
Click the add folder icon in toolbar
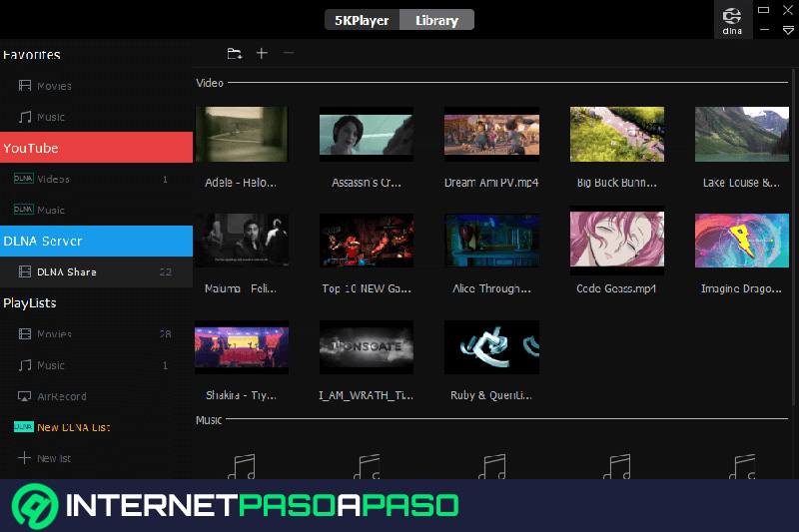point(235,54)
